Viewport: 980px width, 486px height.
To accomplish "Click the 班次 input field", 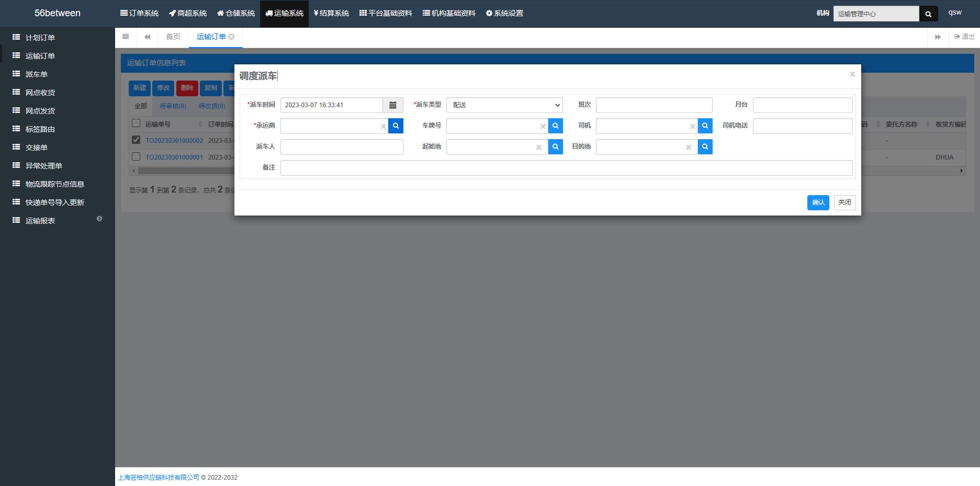I will tap(654, 105).
